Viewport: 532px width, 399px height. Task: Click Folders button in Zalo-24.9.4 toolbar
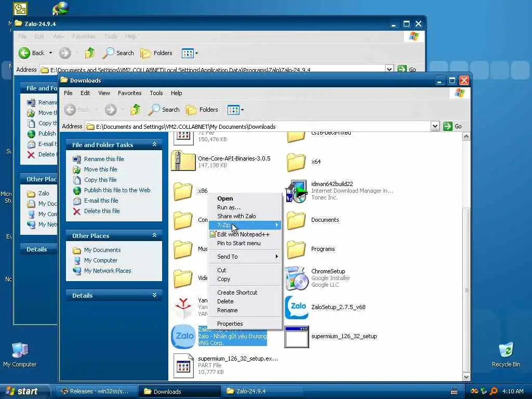click(x=156, y=53)
